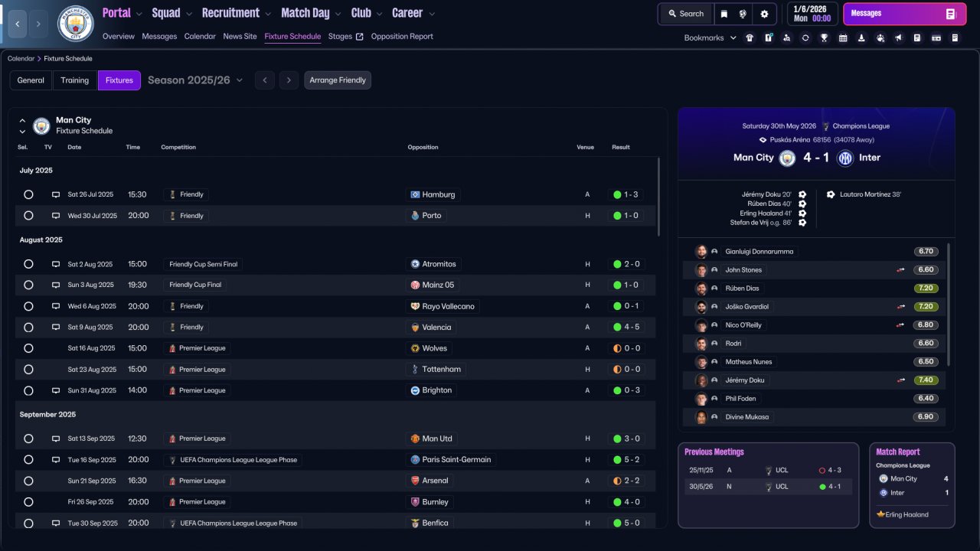Viewport: 980px width, 551px height.
Task: Open the Bookmarks dropdown
Action: [x=710, y=37]
